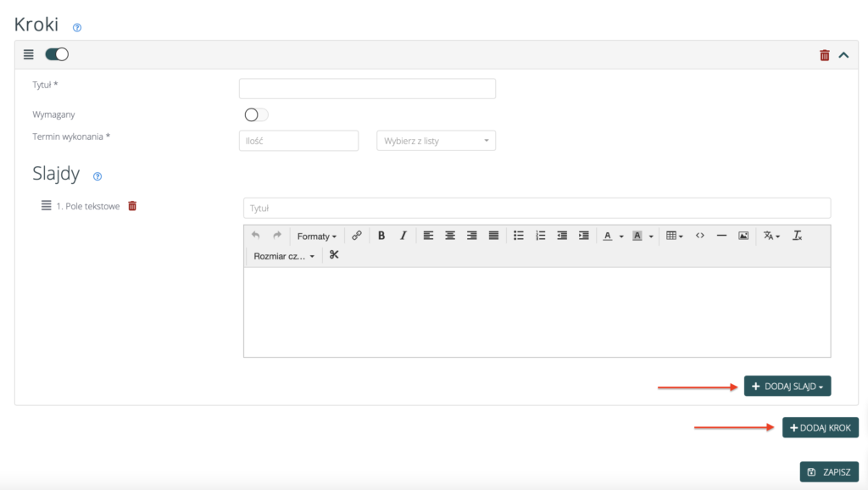Open the Formaty dropdown

(x=316, y=237)
